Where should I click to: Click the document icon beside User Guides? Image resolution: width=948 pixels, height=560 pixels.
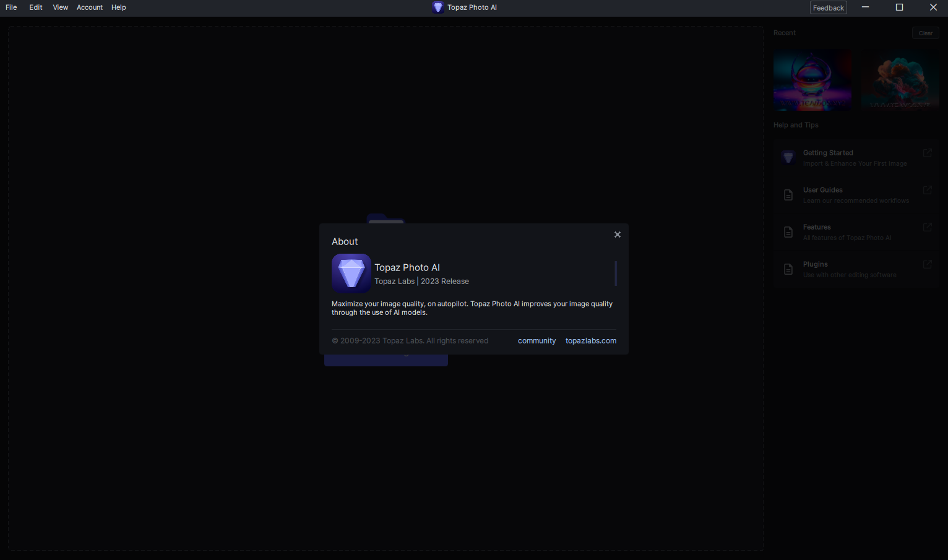(x=788, y=195)
